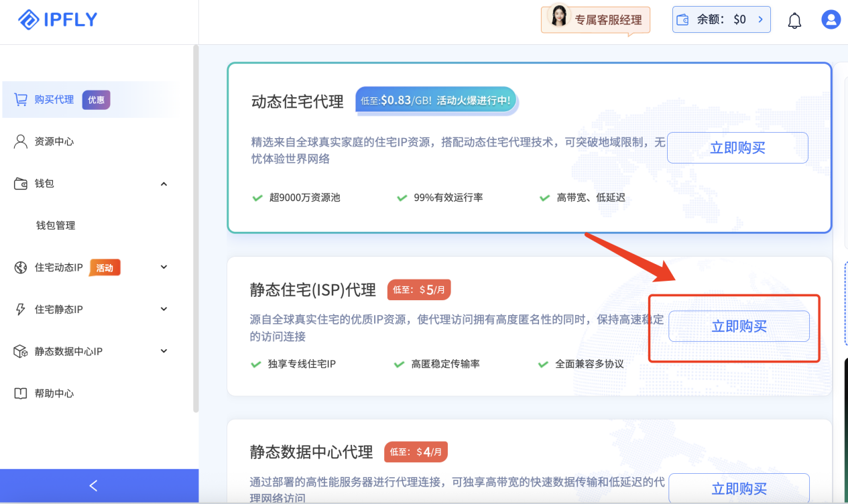Image resolution: width=848 pixels, height=504 pixels.
Task: Click 立即购买 for 静态数据中心代理
Action: pos(739,489)
